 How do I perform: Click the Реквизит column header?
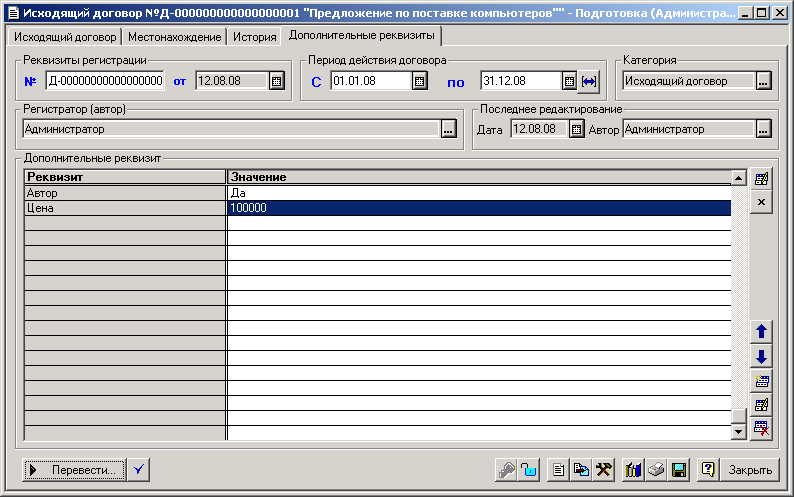(125, 177)
